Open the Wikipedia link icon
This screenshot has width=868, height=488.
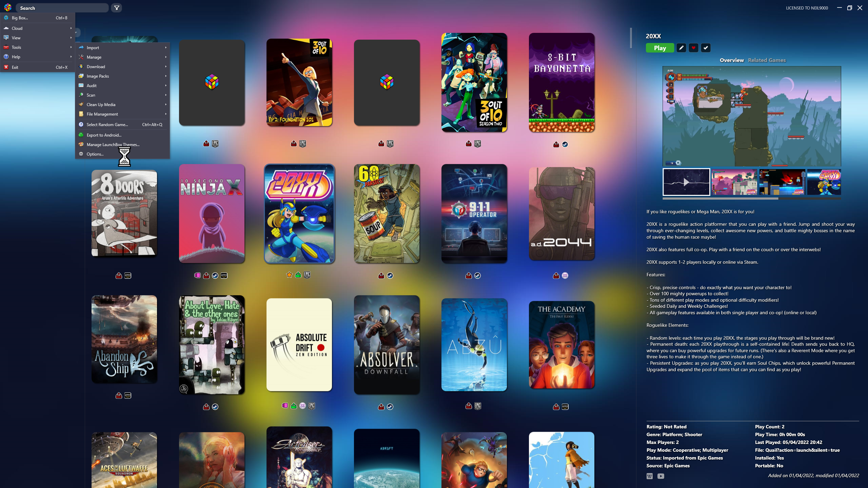click(x=650, y=476)
